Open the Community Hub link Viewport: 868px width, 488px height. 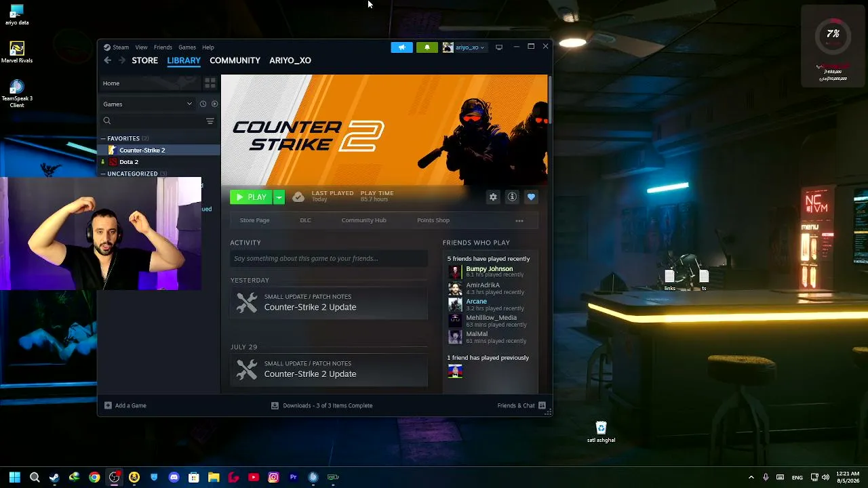click(363, 220)
